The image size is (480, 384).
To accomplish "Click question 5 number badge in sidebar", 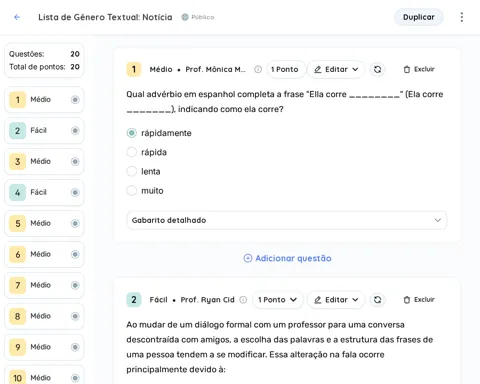I will tap(18, 223).
